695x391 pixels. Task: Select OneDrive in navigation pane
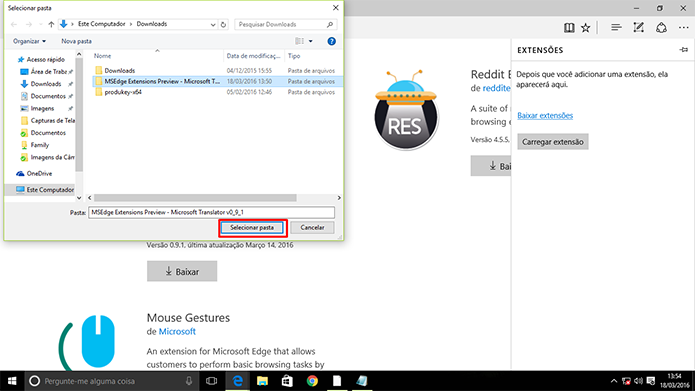click(39, 173)
